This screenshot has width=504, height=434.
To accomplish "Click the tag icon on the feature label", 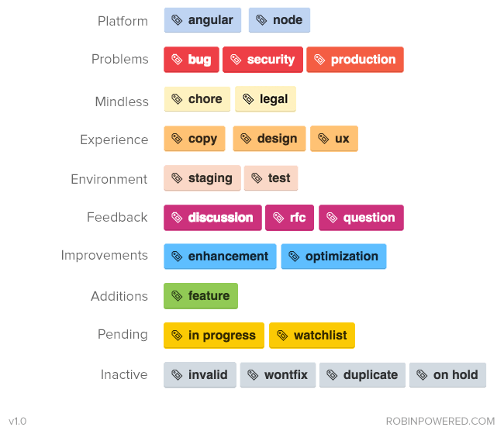I will (177, 296).
